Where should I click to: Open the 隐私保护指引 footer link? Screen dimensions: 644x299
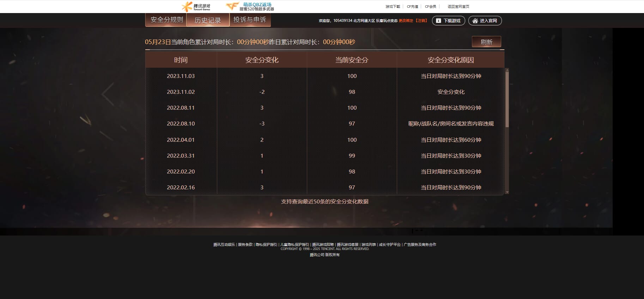tap(266, 245)
